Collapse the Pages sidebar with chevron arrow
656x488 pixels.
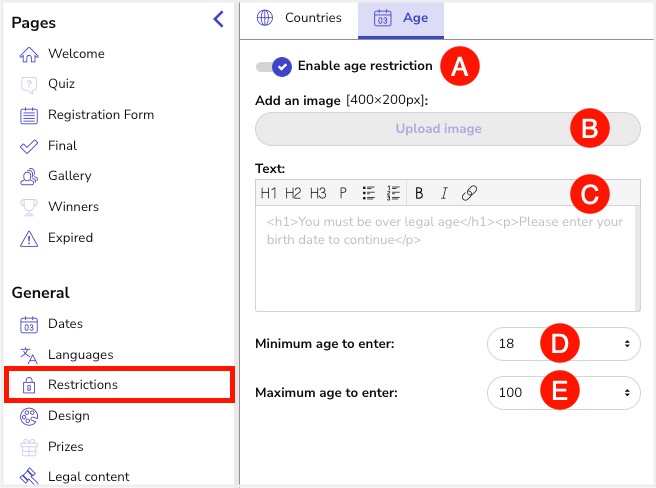pyautogui.click(x=219, y=19)
